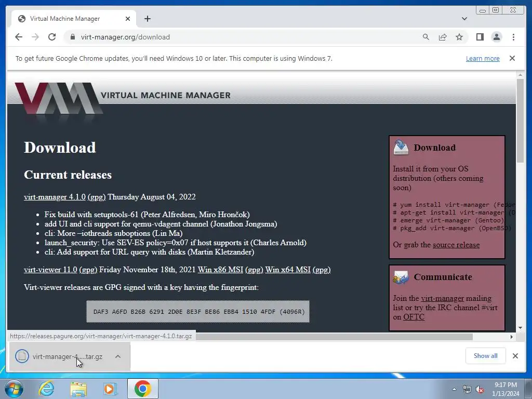Click the vertical scrollbar up arrow
The width and height of the screenshot is (532, 399).
pos(520,75)
